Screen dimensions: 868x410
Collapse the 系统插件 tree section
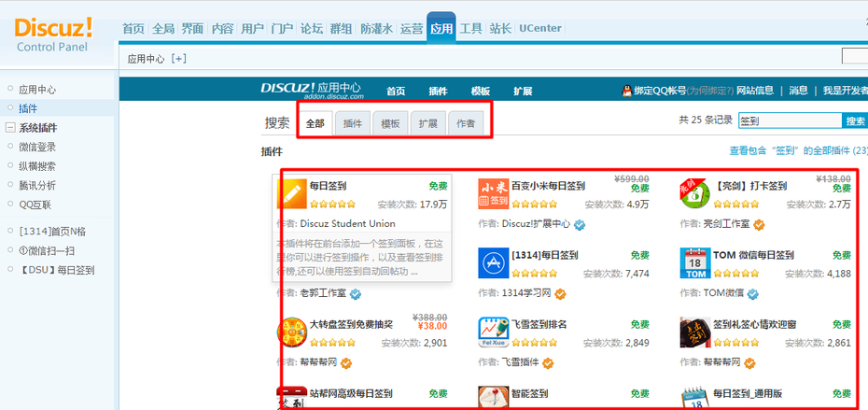pos(9,128)
